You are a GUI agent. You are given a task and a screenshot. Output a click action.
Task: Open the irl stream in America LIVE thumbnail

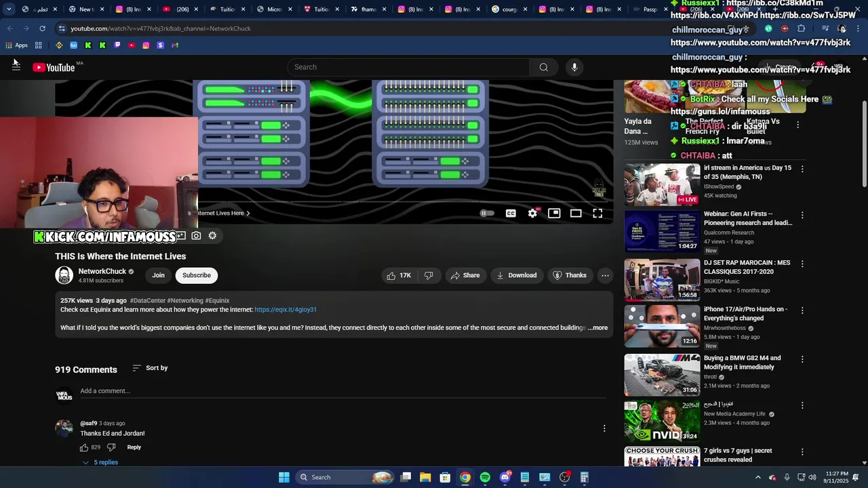tap(662, 184)
